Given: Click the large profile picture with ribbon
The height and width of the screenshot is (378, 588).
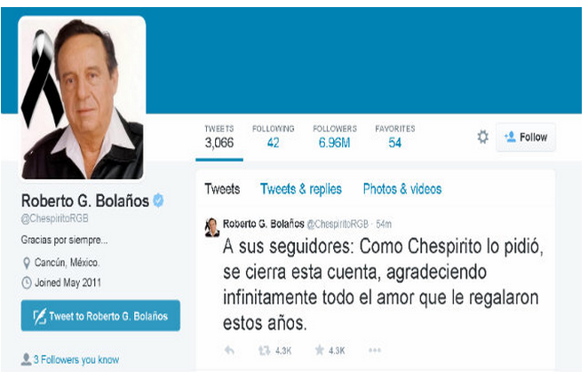Looking at the screenshot, I should 82,98.
